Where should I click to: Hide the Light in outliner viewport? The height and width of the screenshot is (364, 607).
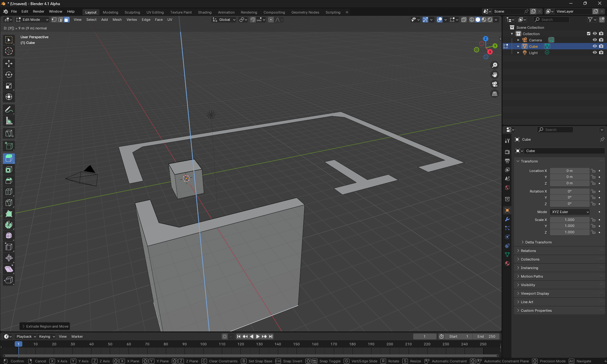[x=595, y=52]
